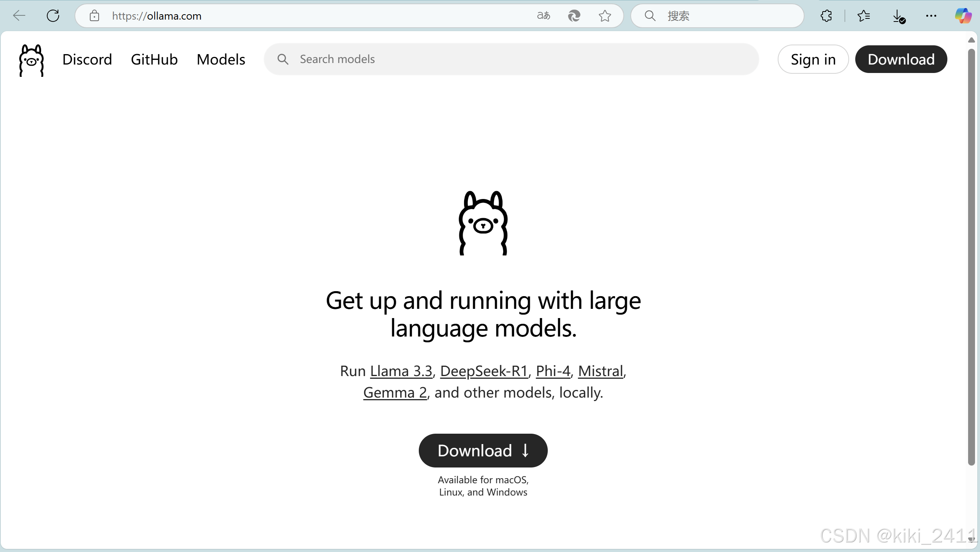The width and height of the screenshot is (980, 552).
Task: Click the site info lock icon
Action: pos(94,16)
